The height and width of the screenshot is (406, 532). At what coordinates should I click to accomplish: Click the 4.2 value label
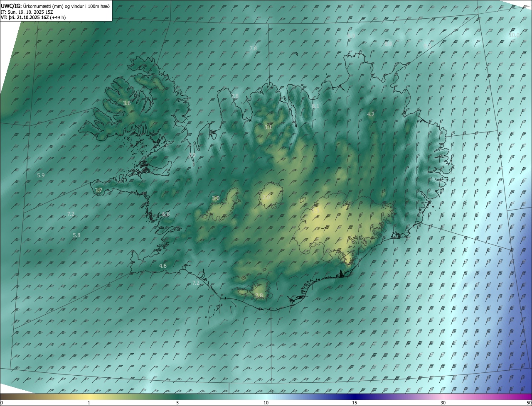click(x=371, y=115)
